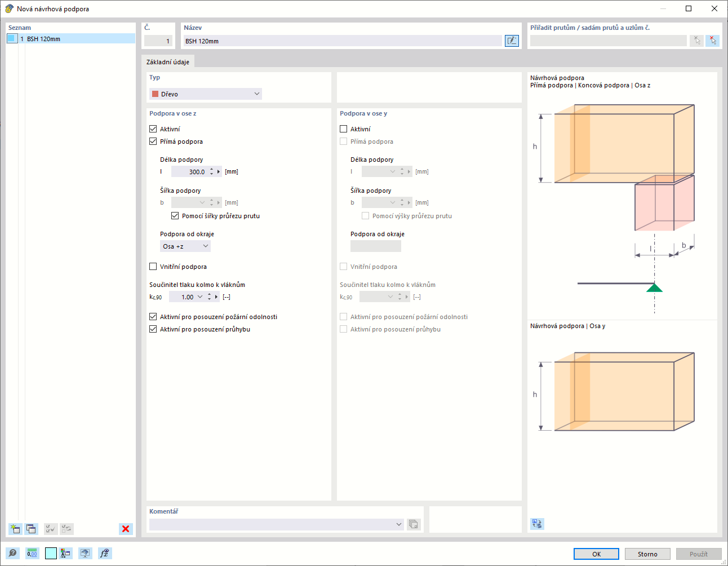The width and height of the screenshot is (728, 566).
Task: Click the arrow right of support length stepper
Action: coord(219,172)
